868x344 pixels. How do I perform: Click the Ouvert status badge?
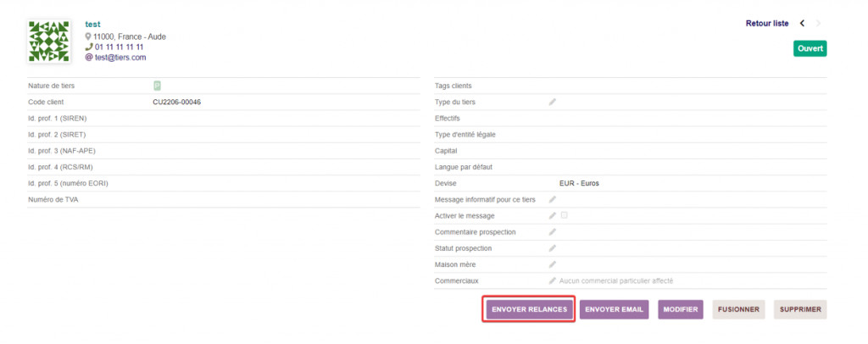click(x=810, y=49)
